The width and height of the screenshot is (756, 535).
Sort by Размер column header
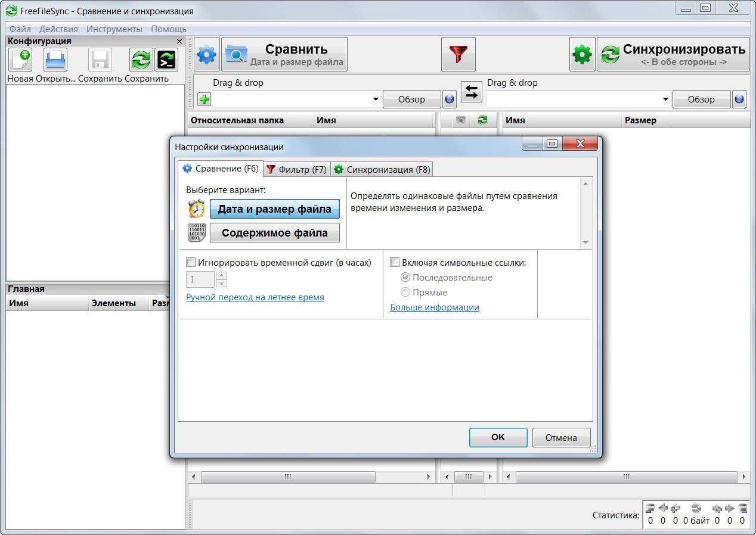646,120
